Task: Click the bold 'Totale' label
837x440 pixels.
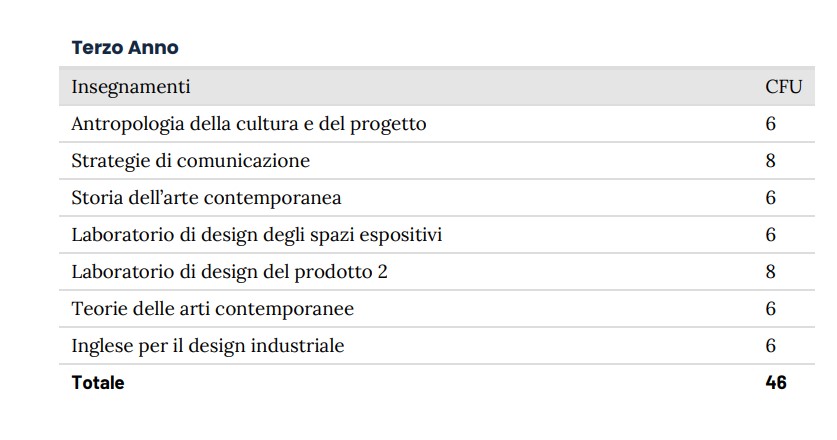Action: [98, 382]
